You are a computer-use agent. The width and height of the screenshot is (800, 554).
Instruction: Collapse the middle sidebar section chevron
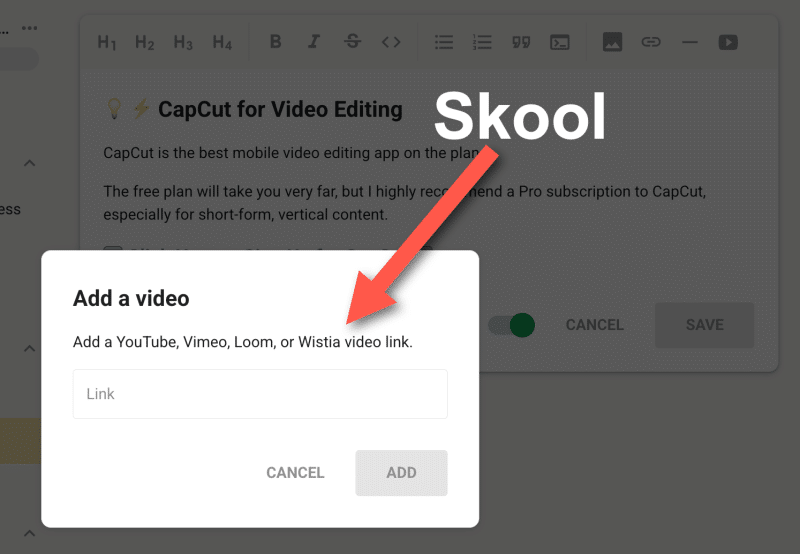(x=30, y=348)
